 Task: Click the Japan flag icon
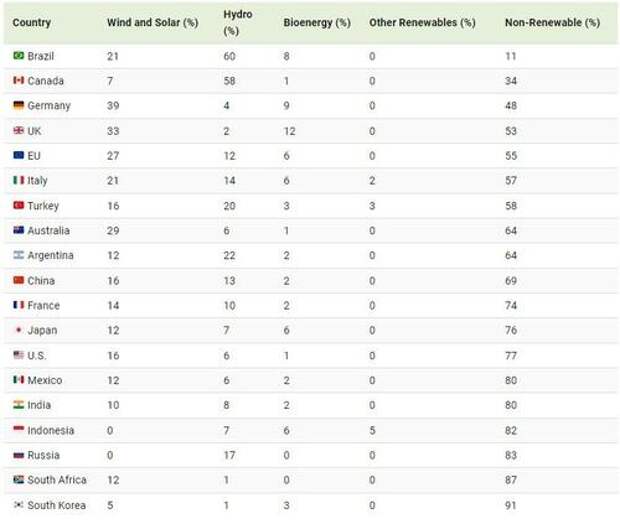18,331
